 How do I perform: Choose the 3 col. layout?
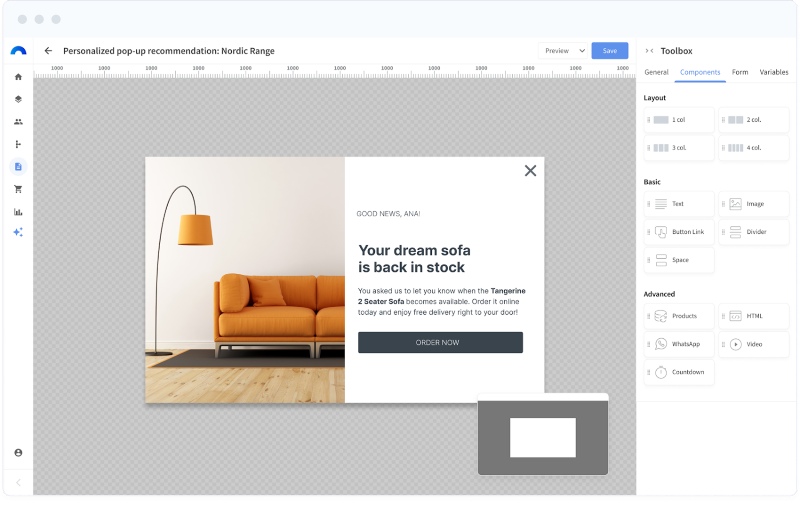point(679,148)
